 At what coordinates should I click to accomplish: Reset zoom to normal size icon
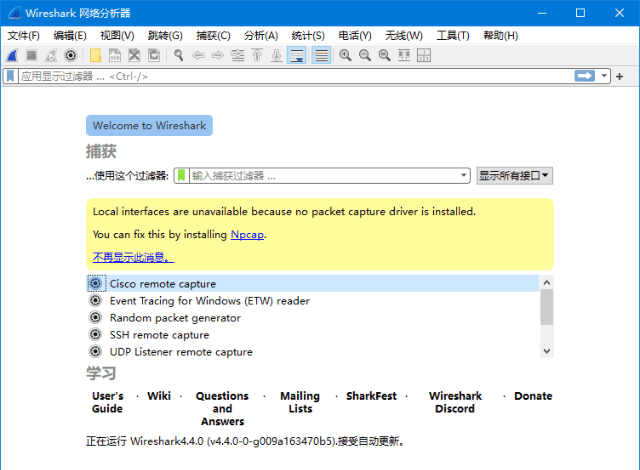[x=384, y=55]
